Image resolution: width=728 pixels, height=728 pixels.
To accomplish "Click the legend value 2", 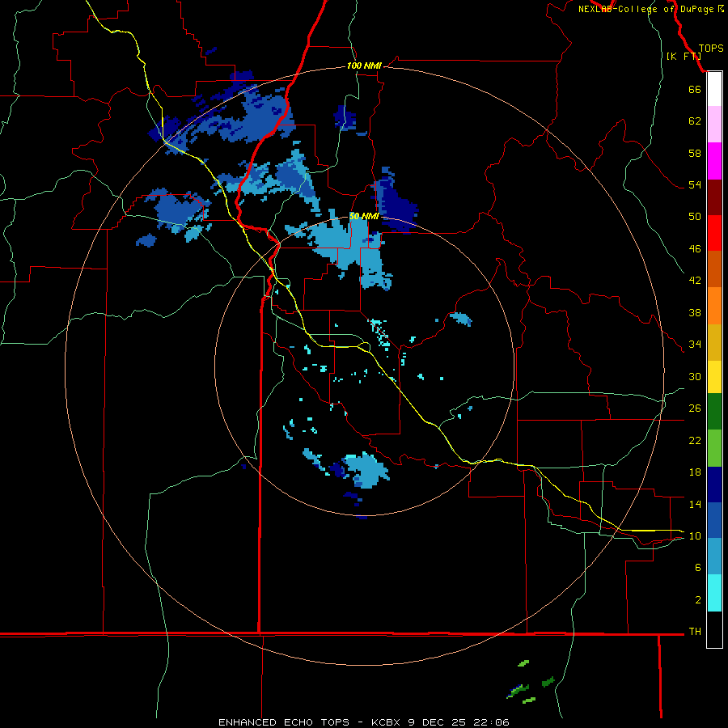I will point(698,600).
